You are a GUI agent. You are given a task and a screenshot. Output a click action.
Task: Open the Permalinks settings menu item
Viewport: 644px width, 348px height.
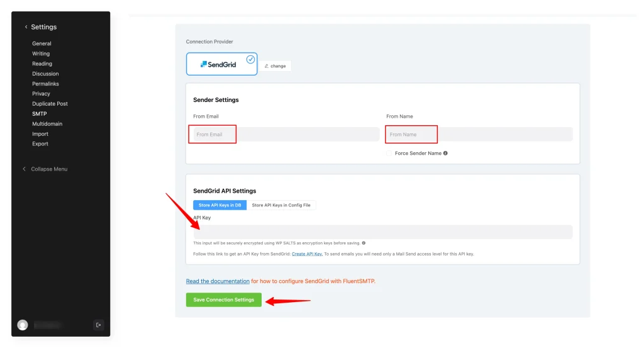[45, 84]
